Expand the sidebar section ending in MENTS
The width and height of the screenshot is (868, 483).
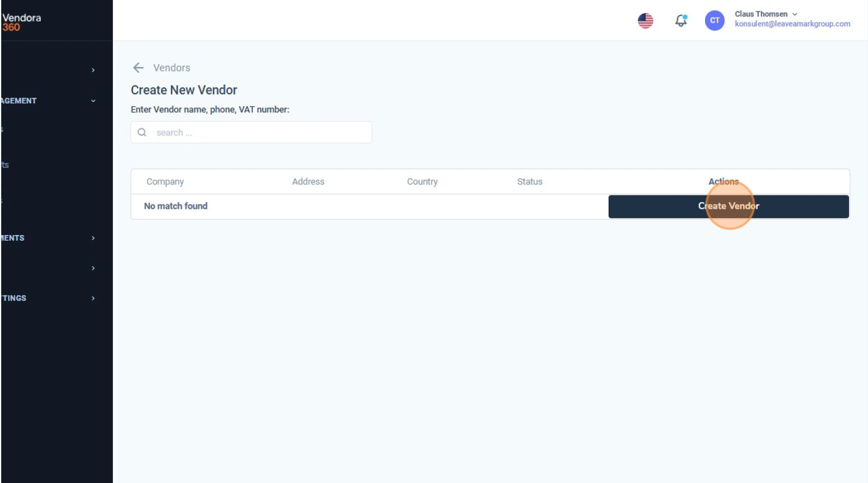tap(93, 238)
